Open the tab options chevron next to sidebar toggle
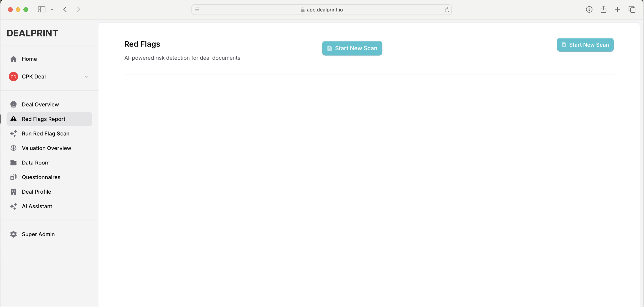 pos(52,9)
